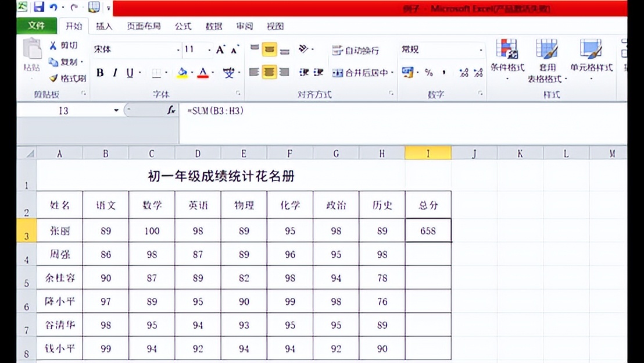
Task: Apply comma style format
Action: pos(444,73)
